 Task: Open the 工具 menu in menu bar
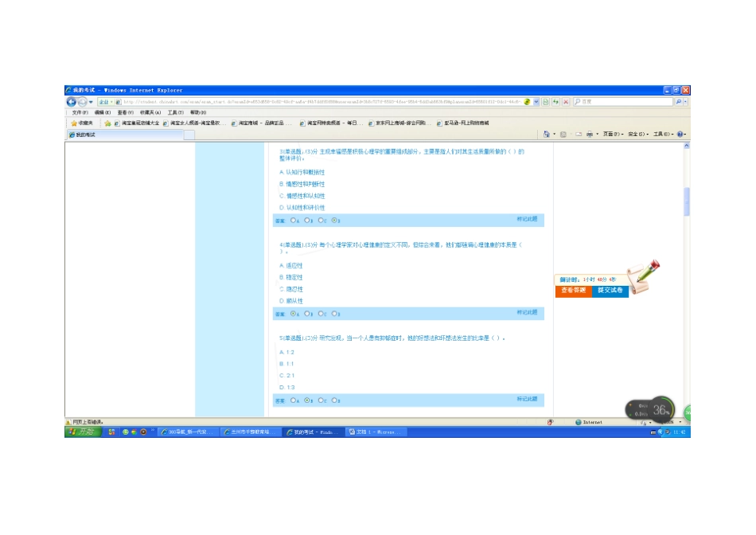click(x=175, y=112)
